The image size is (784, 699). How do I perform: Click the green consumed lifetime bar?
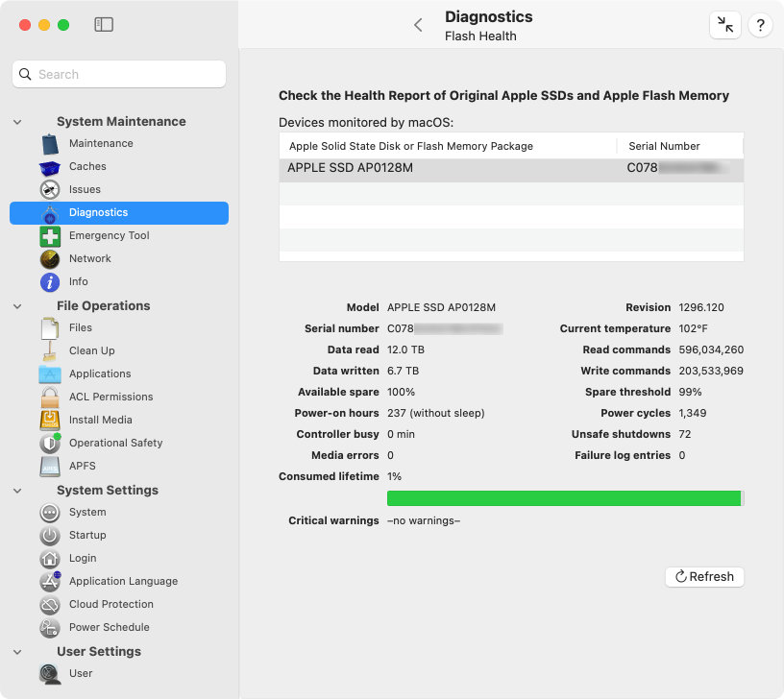[x=563, y=498]
